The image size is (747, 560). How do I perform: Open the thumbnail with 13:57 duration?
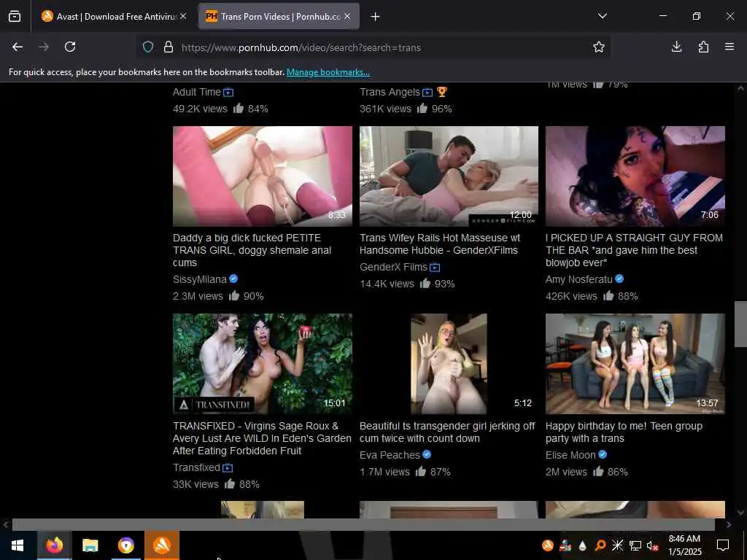(635, 364)
